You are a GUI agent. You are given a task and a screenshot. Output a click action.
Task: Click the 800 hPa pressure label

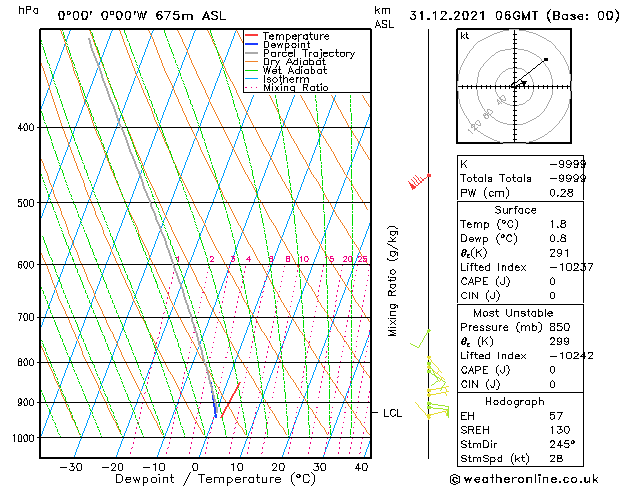[26, 362]
